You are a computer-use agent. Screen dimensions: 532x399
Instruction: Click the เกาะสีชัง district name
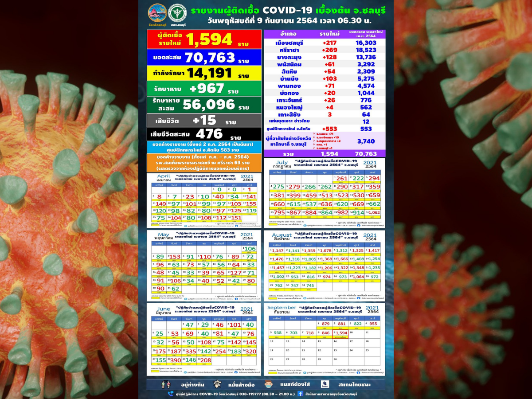pyautogui.click(x=289, y=114)
